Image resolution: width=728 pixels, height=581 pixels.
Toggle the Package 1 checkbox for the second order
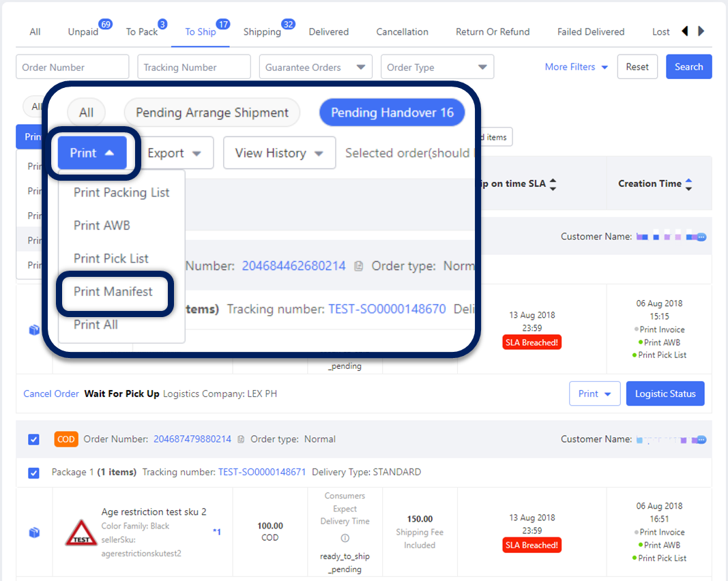pyautogui.click(x=33, y=473)
